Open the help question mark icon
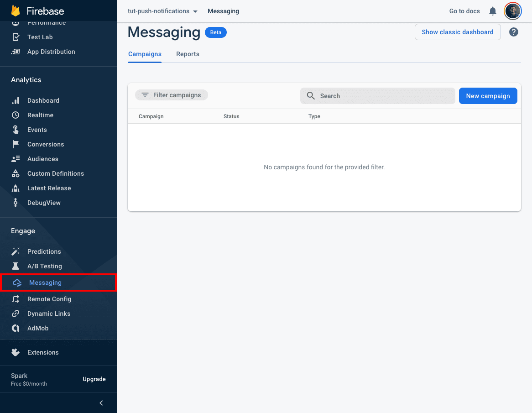This screenshot has height=413, width=532. point(513,32)
